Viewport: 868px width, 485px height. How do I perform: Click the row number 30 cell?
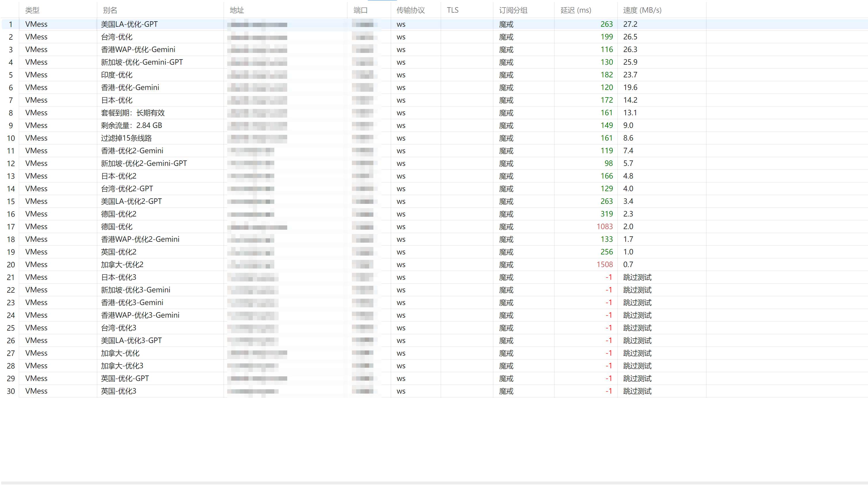pyautogui.click(x=11, y=391)
